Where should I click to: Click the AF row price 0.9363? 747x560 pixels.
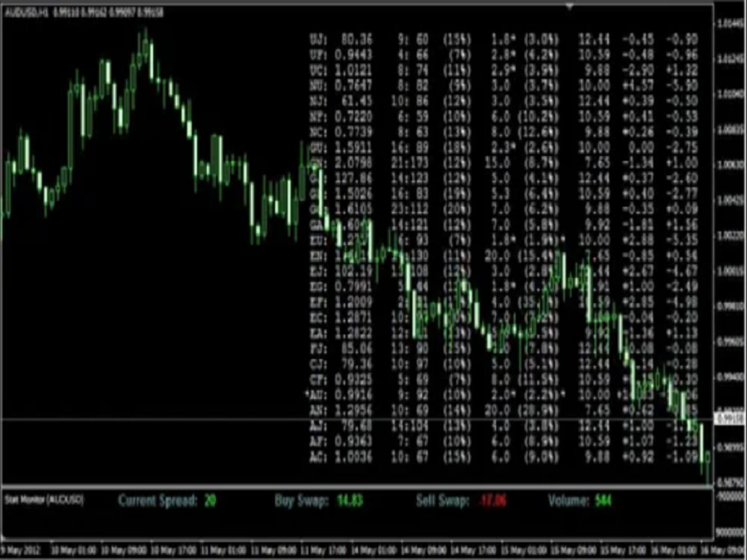click(353, 441)
